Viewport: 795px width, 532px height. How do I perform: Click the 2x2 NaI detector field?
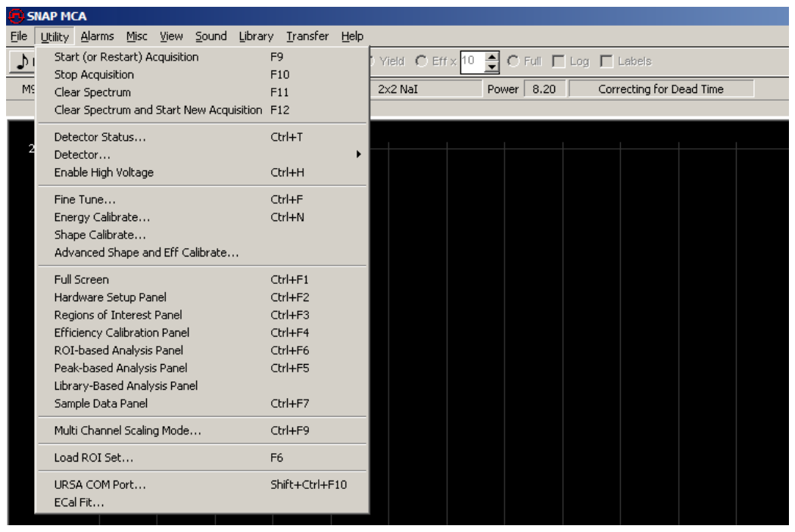426,89
